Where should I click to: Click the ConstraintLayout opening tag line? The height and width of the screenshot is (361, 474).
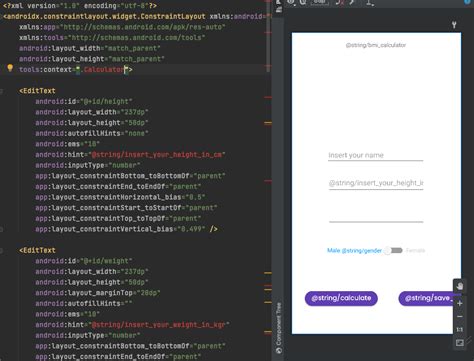click(136, 16)
